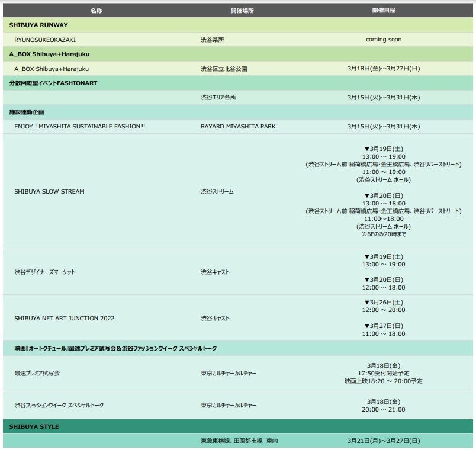The height and width of the screenshot is (450, 476).
Task: Select the SHIBUYA RUNWAY section heading
Action: (38, 25)
